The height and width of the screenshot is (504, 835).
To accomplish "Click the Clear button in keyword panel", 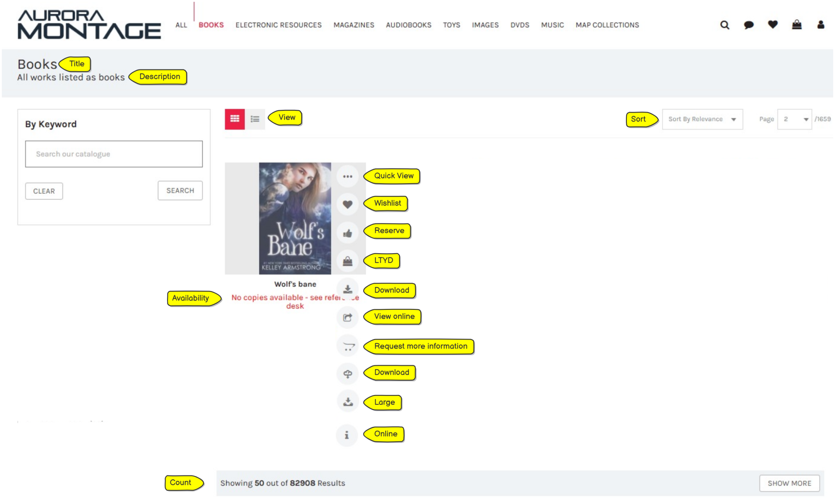I will 44,191.
